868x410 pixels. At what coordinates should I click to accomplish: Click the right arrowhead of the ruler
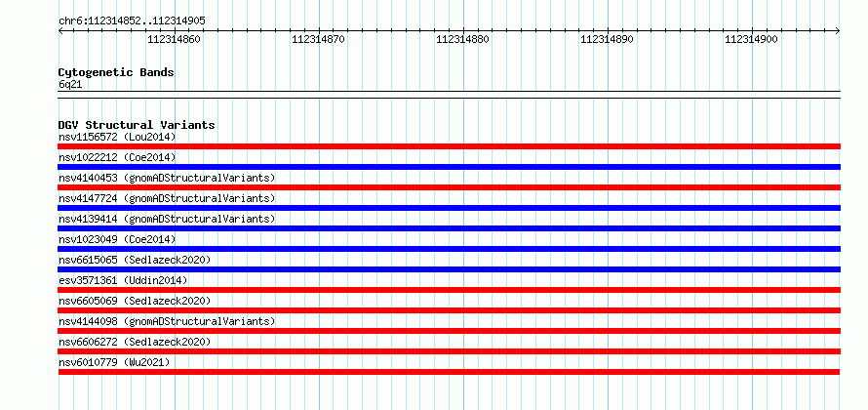click(838, 31)
